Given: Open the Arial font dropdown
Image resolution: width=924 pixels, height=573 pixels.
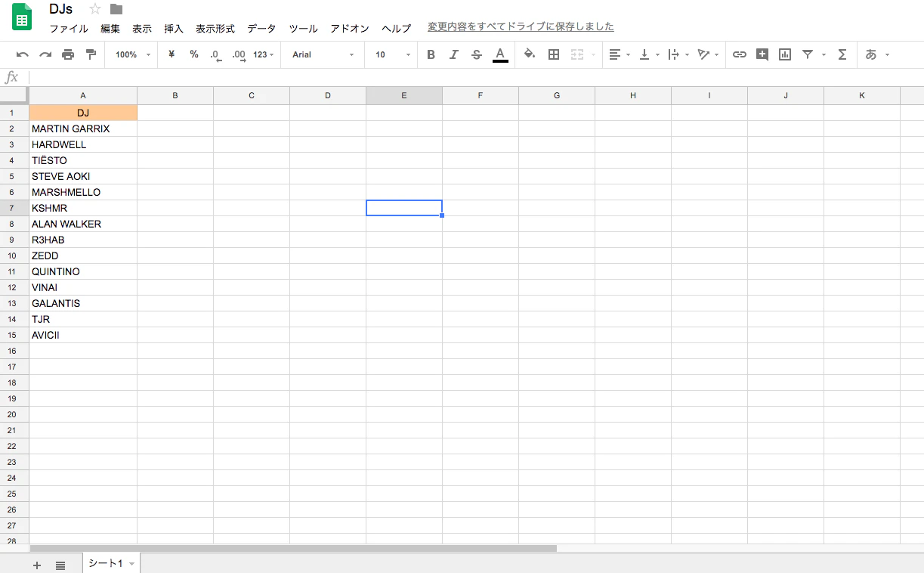Looking at the screenshot, I should click(323, 54).
